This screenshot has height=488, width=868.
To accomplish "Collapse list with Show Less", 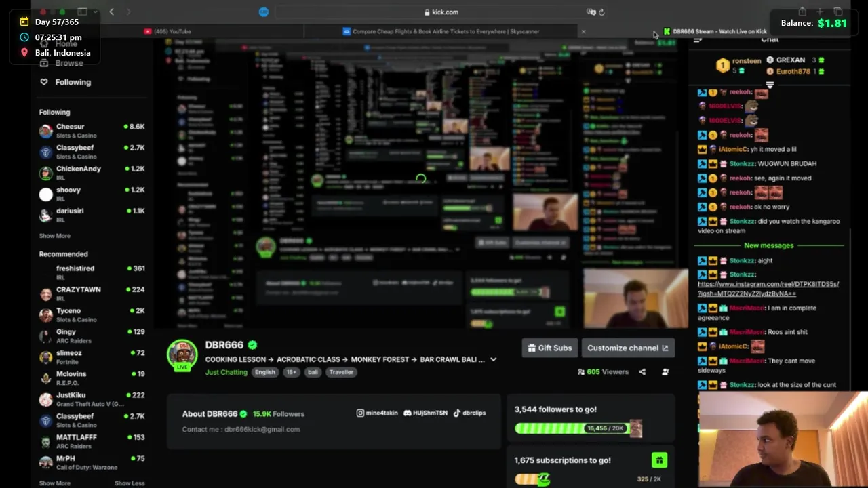I will pos(130,483).
